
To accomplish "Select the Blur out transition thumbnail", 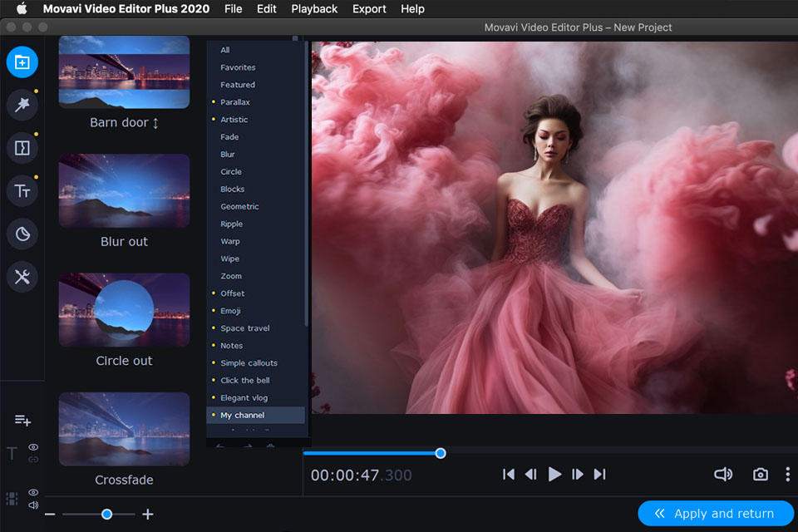I will click(x=124, y=191).
